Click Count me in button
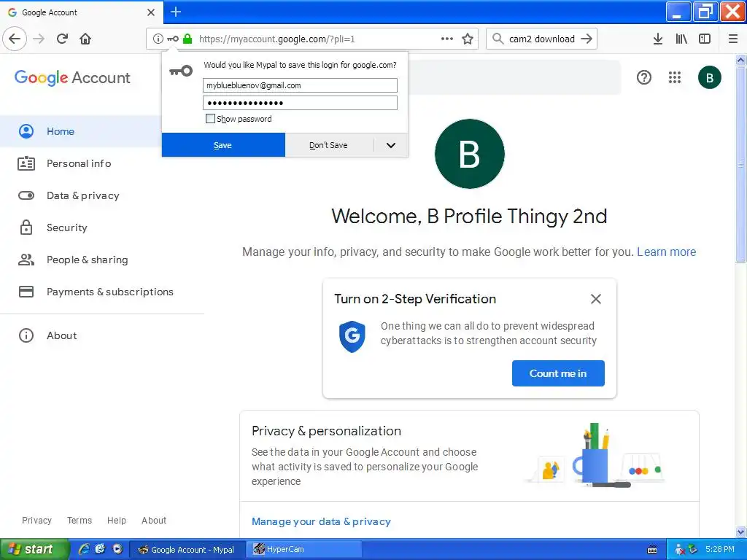747x560 pixels. pos(558,373)
